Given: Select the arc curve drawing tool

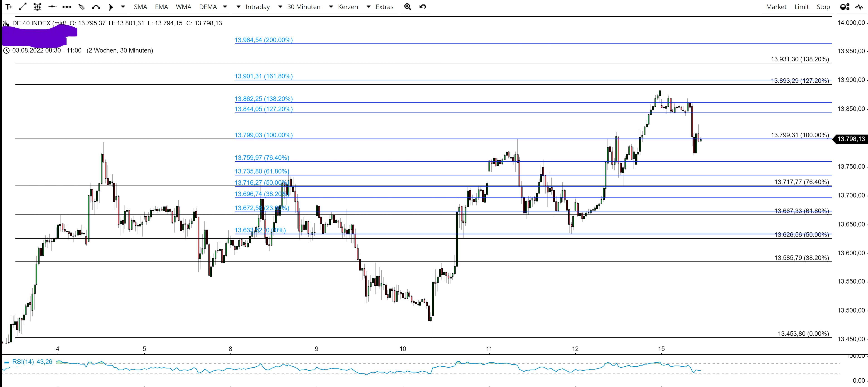Looking at the screenshot, I should [96, 7].
